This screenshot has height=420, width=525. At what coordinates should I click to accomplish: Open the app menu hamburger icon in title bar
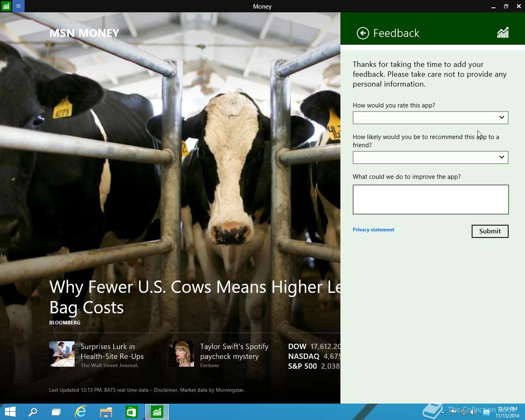pyautogui.click(x=18, y=6)
